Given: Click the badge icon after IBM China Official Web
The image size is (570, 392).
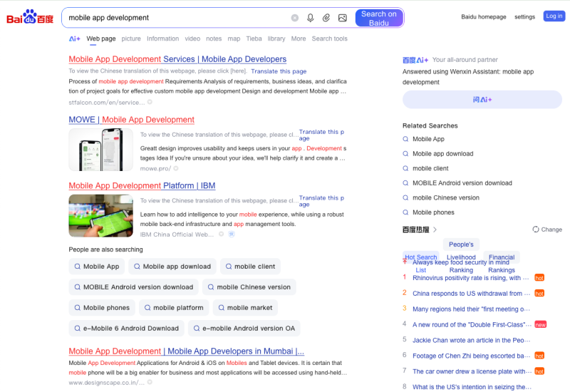Looking at the screenshot, I should pos(232,234).
